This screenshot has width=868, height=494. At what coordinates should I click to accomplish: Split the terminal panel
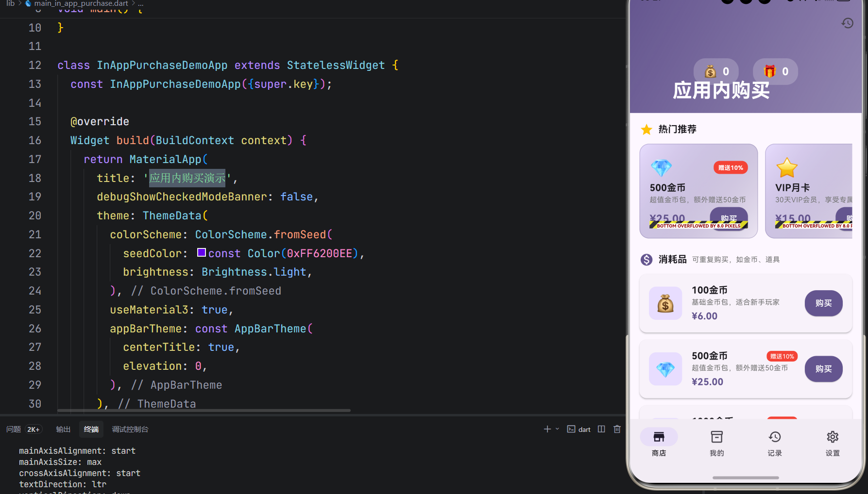pos(601,429)
